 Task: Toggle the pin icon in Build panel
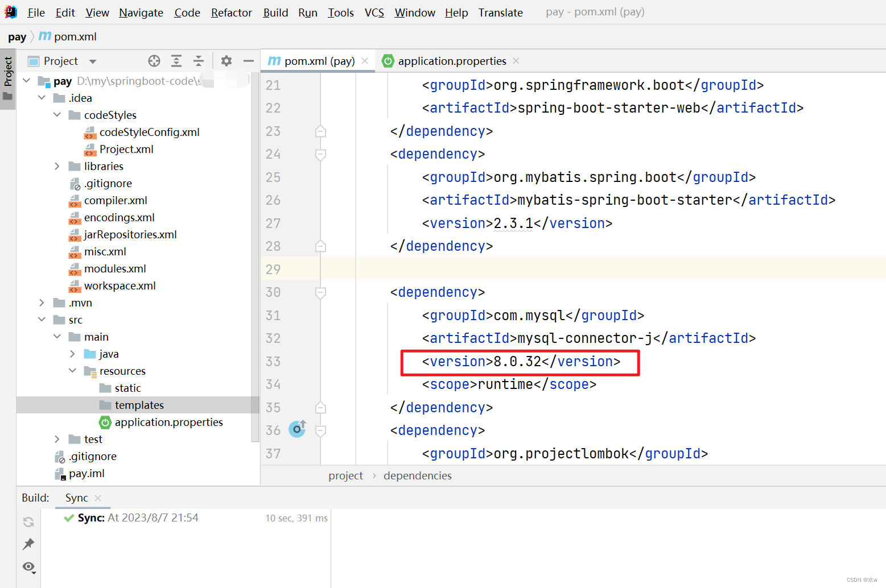tap(28, 544)
